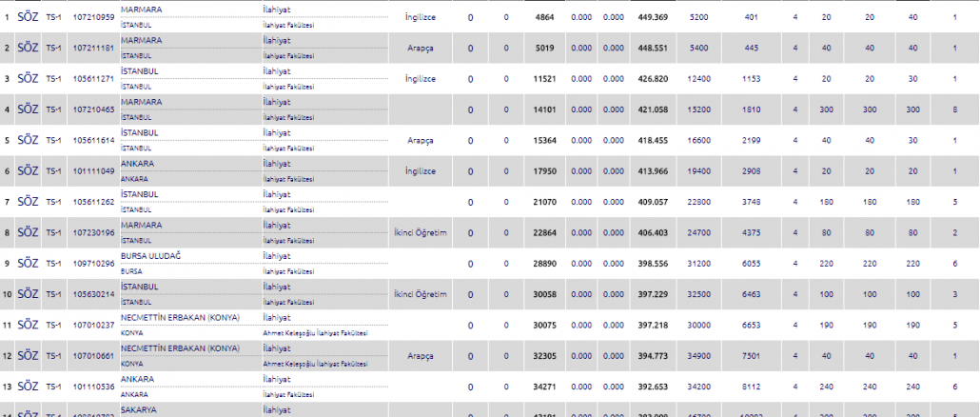Click the ANKARA university name in row 13
Screen dimensions: 980x417
pos(138,379)
